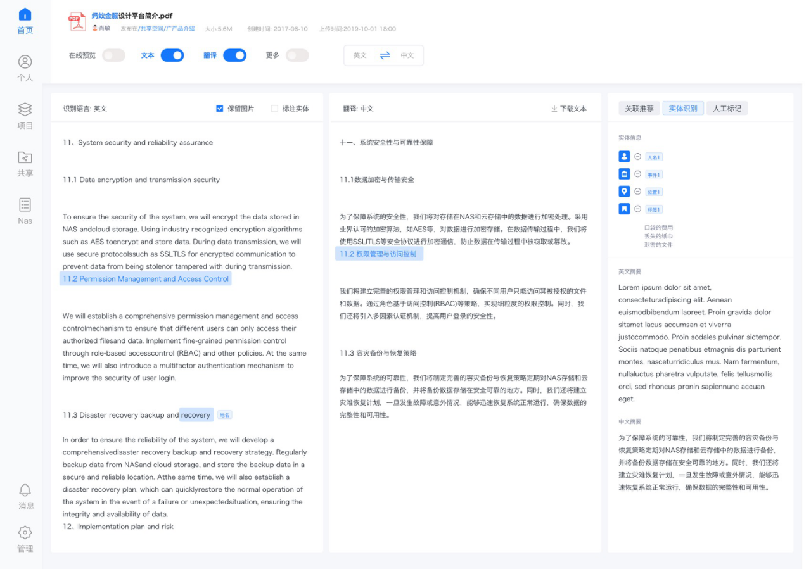
Task: Click the person-name tag label badge
Action: [x=654, y=157]
